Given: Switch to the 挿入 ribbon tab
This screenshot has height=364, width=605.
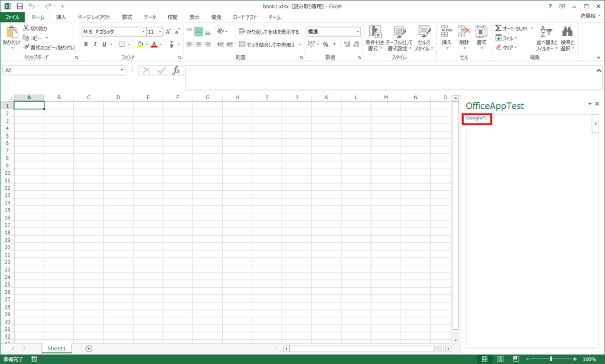Looking at the screenshot, I should coord(61,17).
